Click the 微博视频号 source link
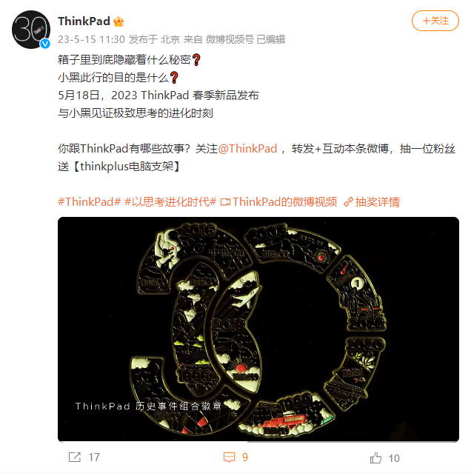Image resolution: width=471 pixels, height=476 pixels. (x=230, y=39)
